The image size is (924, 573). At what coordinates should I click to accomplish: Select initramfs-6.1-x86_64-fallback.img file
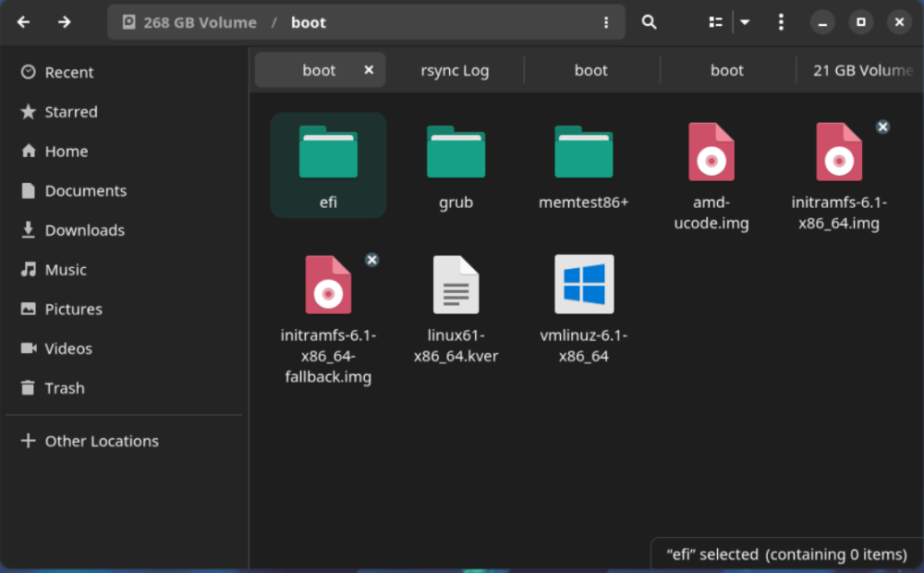click(328, 318)
